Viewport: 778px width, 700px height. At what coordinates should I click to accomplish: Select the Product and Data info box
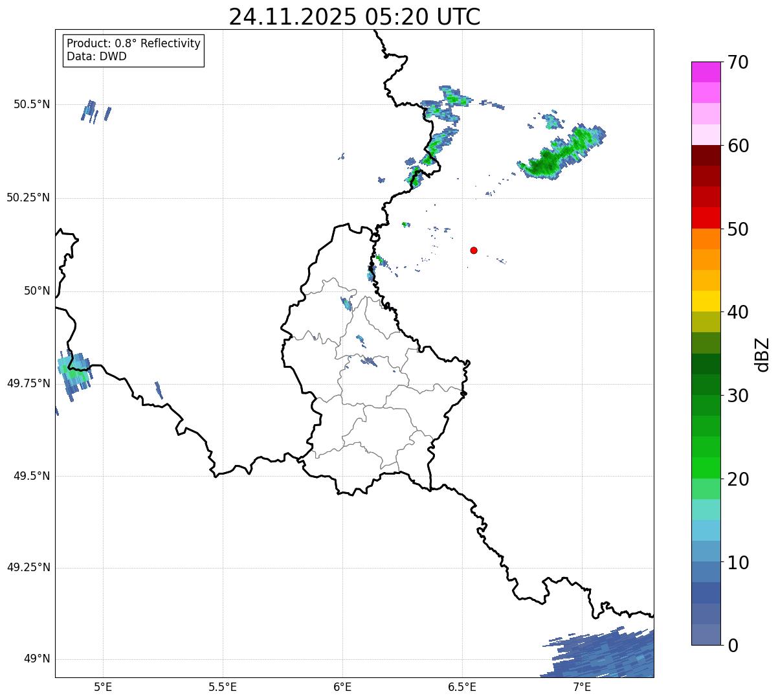tap(134, 50)
